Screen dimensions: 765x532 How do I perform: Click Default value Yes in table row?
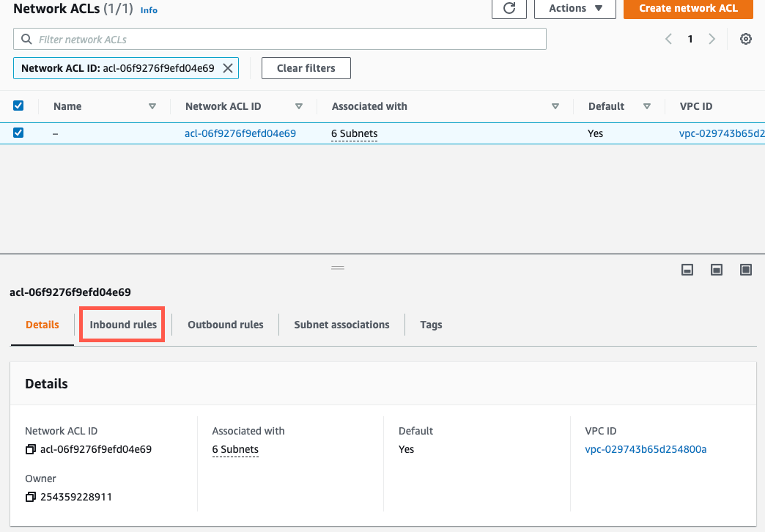pyautogui.click(x=595, y=133)
